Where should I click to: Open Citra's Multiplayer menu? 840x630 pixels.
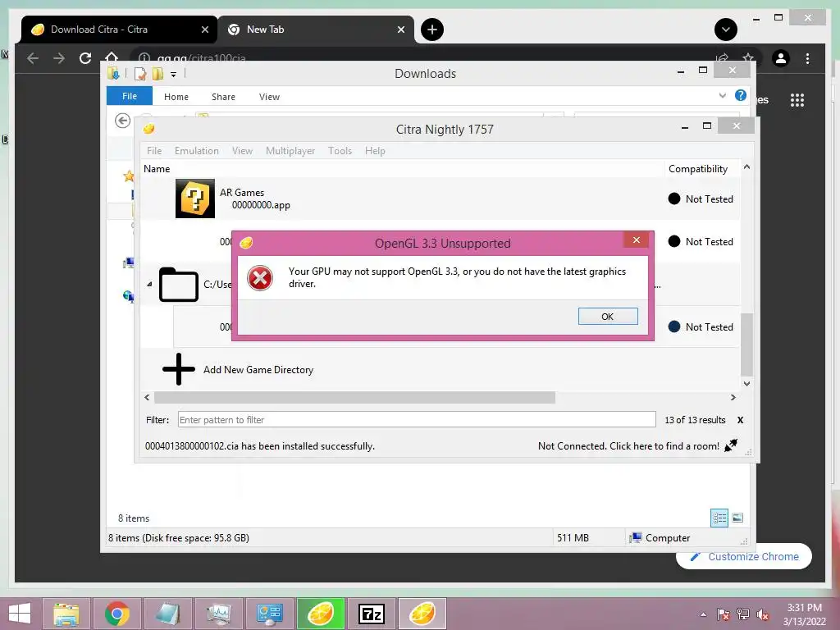[290, 151]
